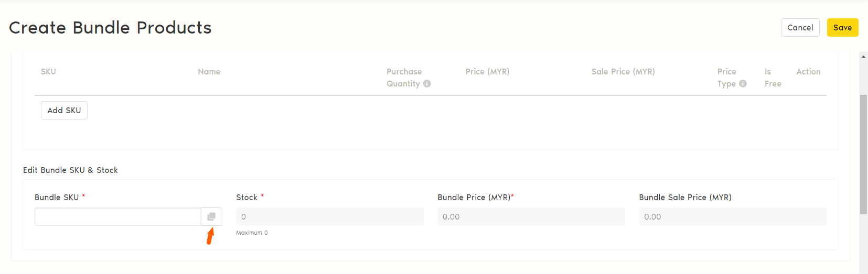Click the SKU column header
The height and width of the screenshot is (274, 868).
tap(48, 72)
